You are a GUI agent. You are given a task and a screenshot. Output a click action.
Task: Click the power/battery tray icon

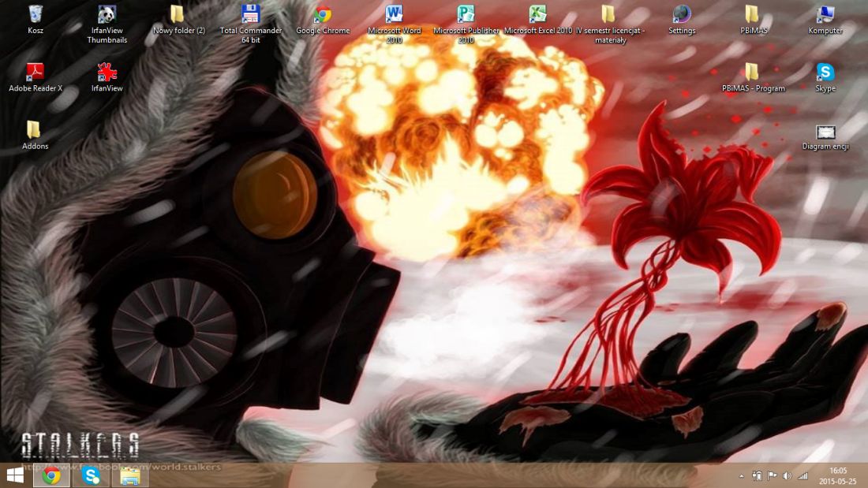click(x=757, y=476)
